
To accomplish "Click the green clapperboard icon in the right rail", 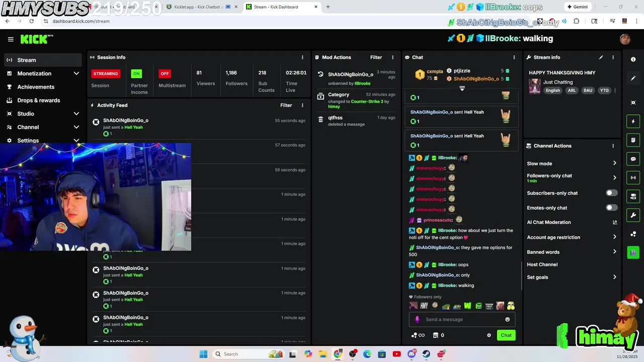I will tap(633, 252).
